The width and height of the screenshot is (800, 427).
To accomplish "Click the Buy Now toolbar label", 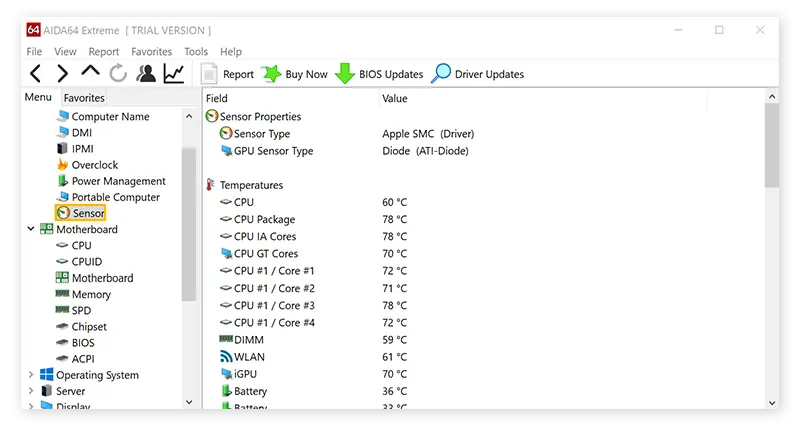I will point(306,74).
